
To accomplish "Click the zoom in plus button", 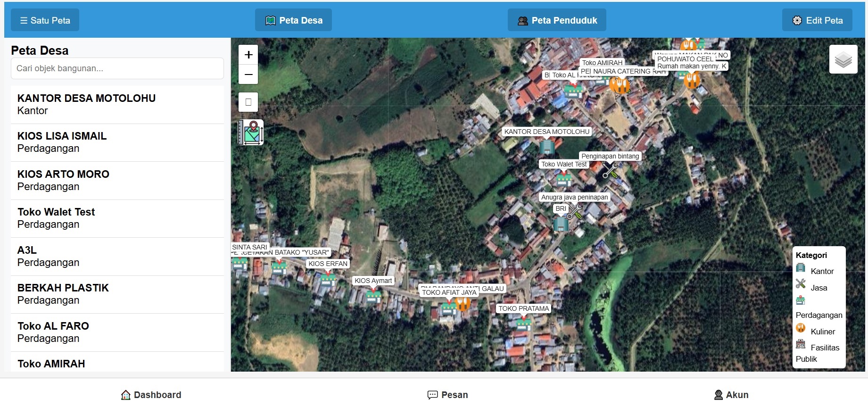I will point(248,55).
